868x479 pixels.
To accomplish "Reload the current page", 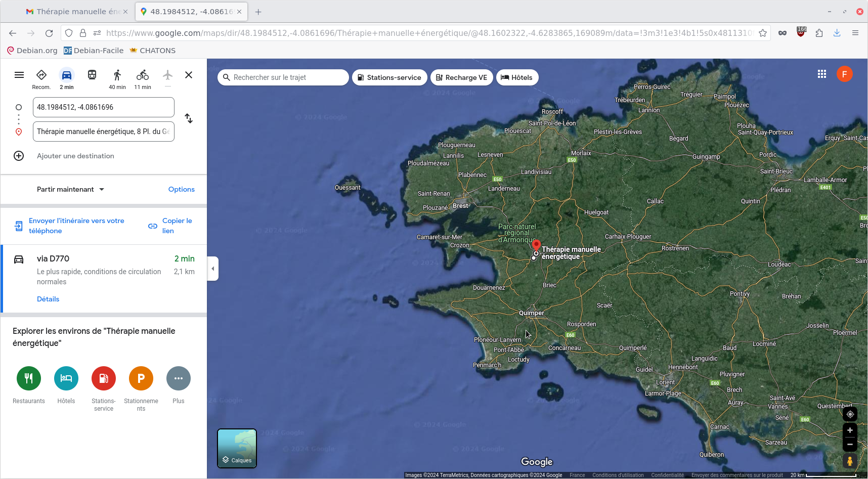I will [x=49, y=33].
